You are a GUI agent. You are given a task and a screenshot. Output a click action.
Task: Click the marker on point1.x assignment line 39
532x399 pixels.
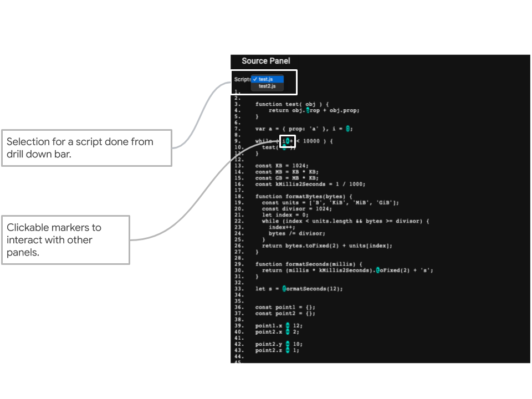288,325
